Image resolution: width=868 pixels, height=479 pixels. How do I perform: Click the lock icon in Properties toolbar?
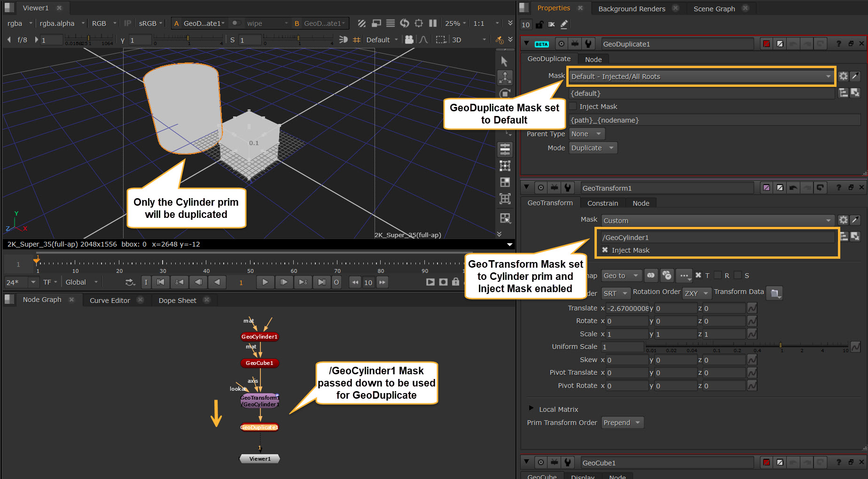pyautogui.click(x=539, y=24)
